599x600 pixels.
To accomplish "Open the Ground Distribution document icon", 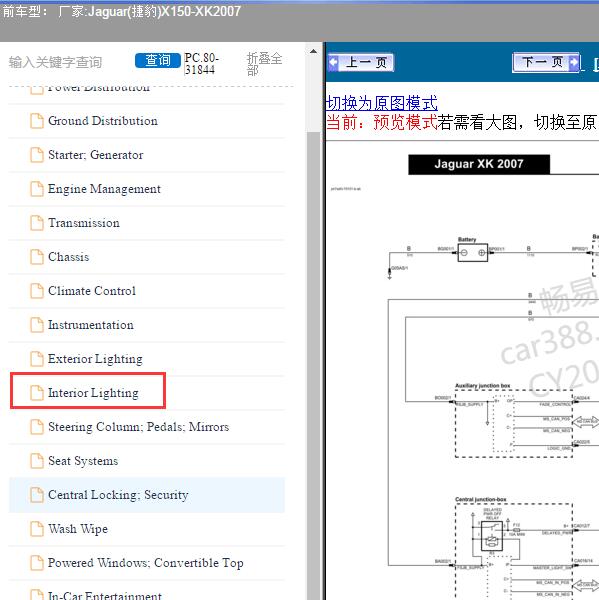I will tap(37, 121).
